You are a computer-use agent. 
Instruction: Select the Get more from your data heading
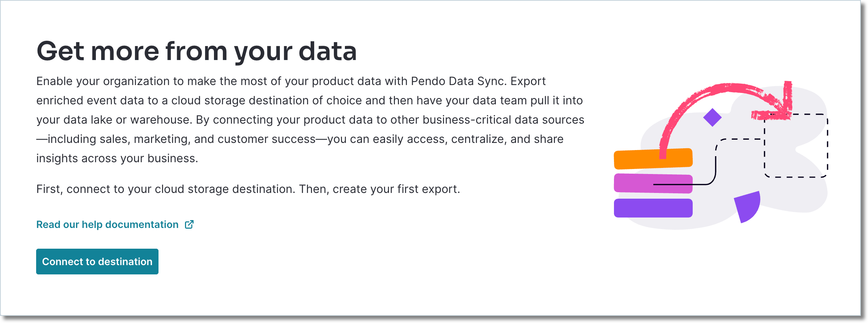pos(197,51)
